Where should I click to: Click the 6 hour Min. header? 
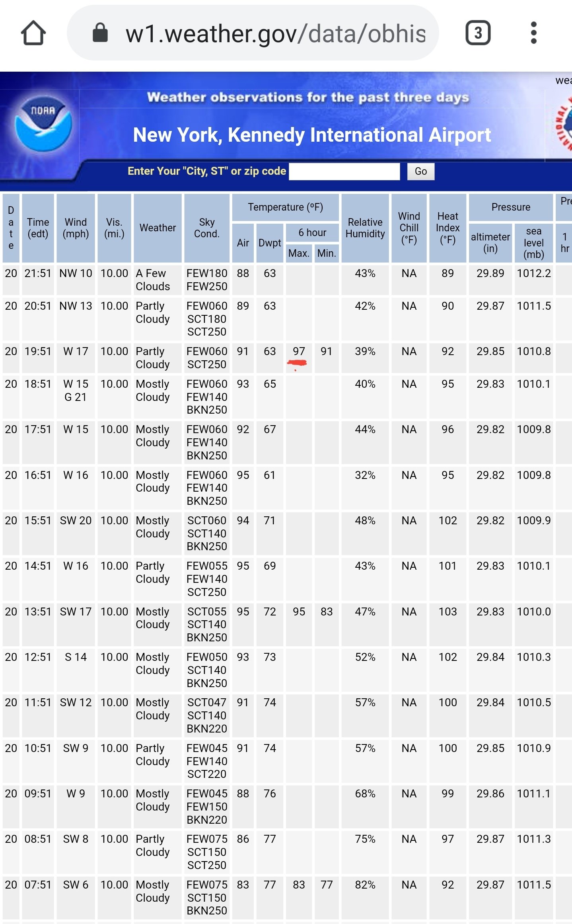coord(327,253)
